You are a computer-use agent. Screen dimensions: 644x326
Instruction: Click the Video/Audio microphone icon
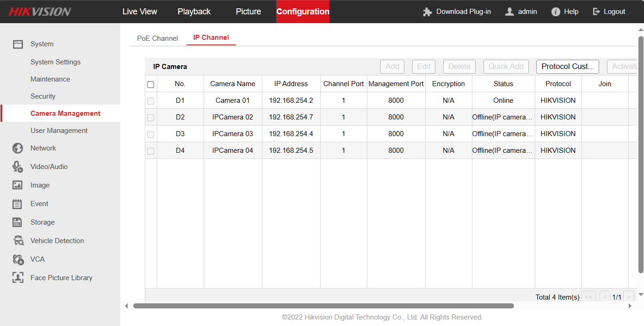pyautogui.click(x=18, y=167)
